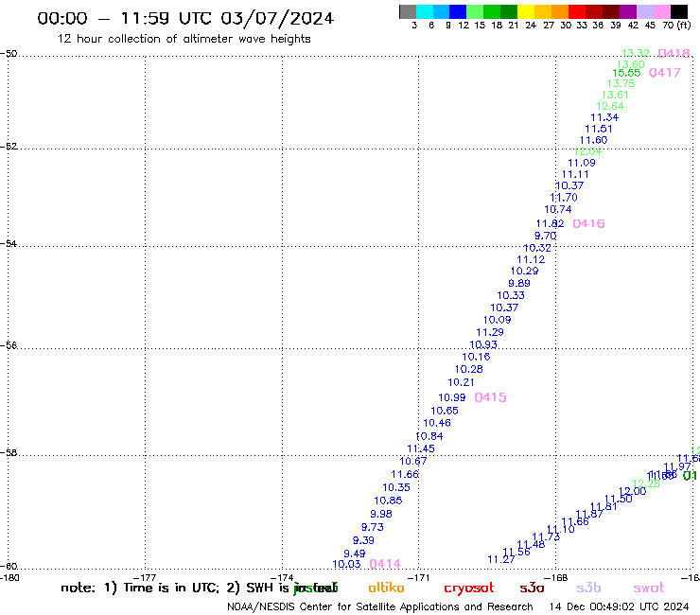Screen dimensions: 700x615
Task: Select the wave height value 13.75
Action: (621, 83)
